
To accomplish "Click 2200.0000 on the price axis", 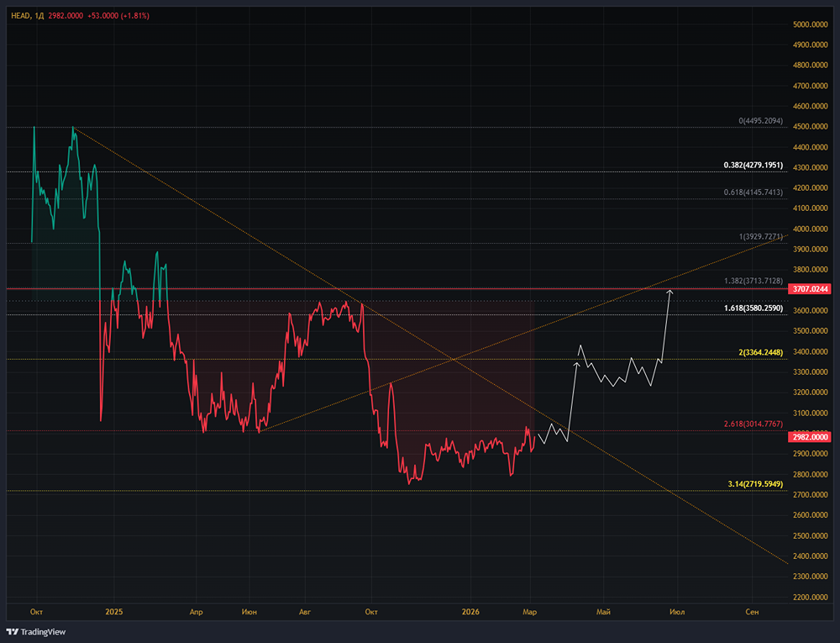I will tap(811, 598).
